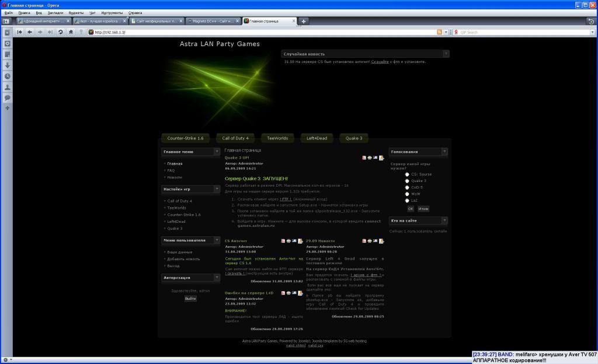
Task: Open the Файл menu
Action: pos(8,13)
